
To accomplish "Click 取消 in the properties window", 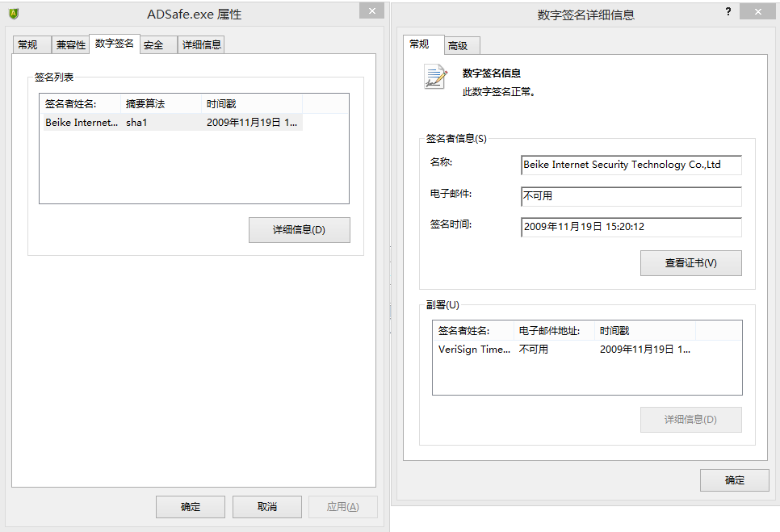I will click(267, 507).
